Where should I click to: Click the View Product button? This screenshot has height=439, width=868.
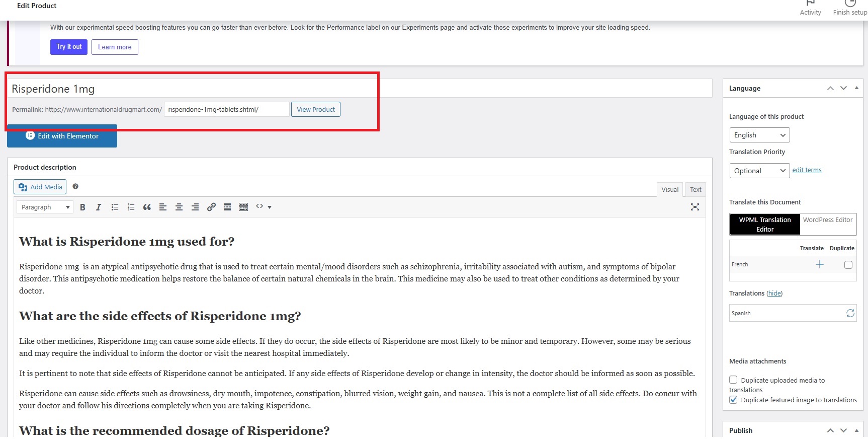point(316,109)
